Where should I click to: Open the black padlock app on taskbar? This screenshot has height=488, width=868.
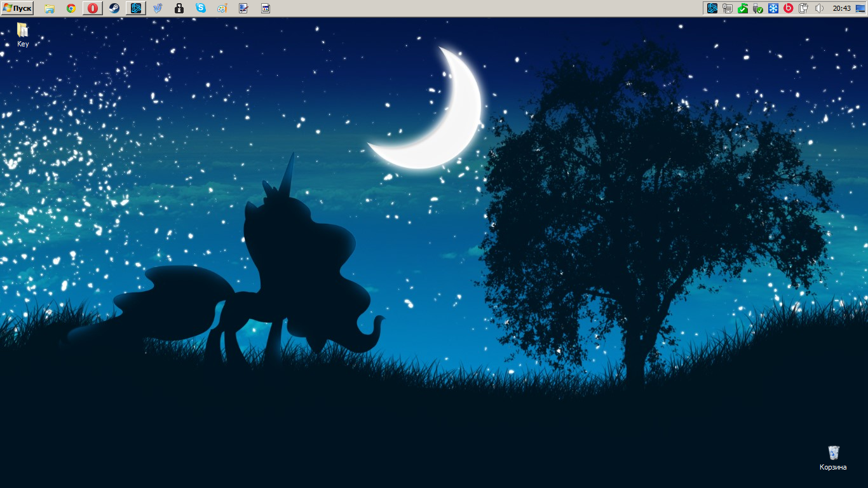pos(179,8)
